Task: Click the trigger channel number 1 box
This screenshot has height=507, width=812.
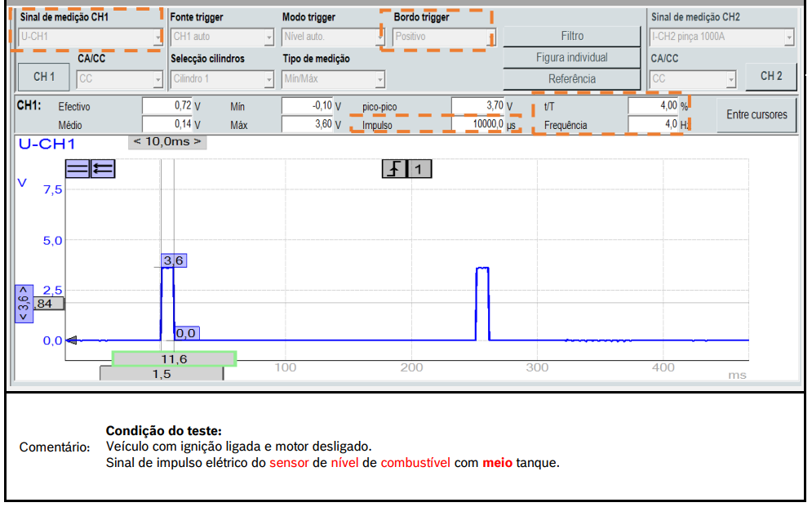Action: pos(419,169)
